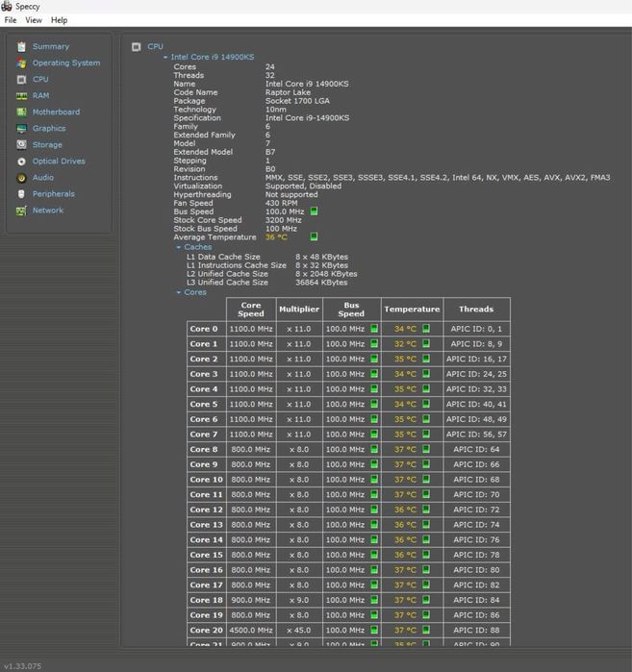Image resolution: width=632 pixels, height=672 pixels.
Task: Click the Summary clipboard icon in the sidebar
Action: coord(21,47)
